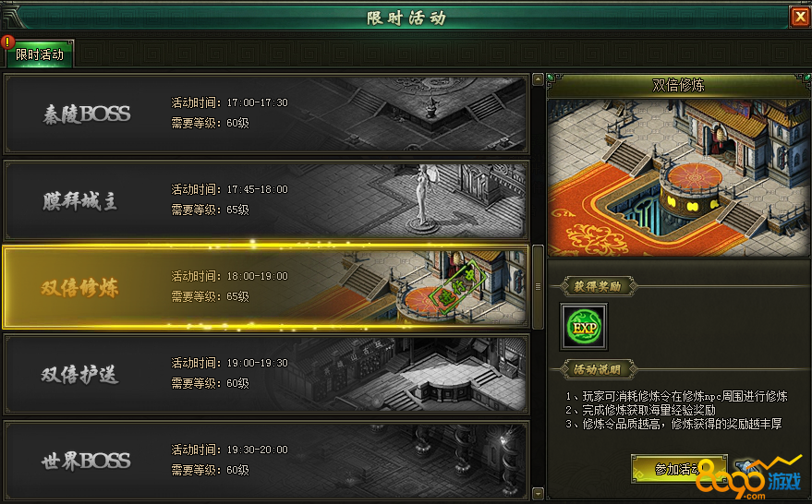Select the 秦陵BOSS activity entry

point(266,114)
